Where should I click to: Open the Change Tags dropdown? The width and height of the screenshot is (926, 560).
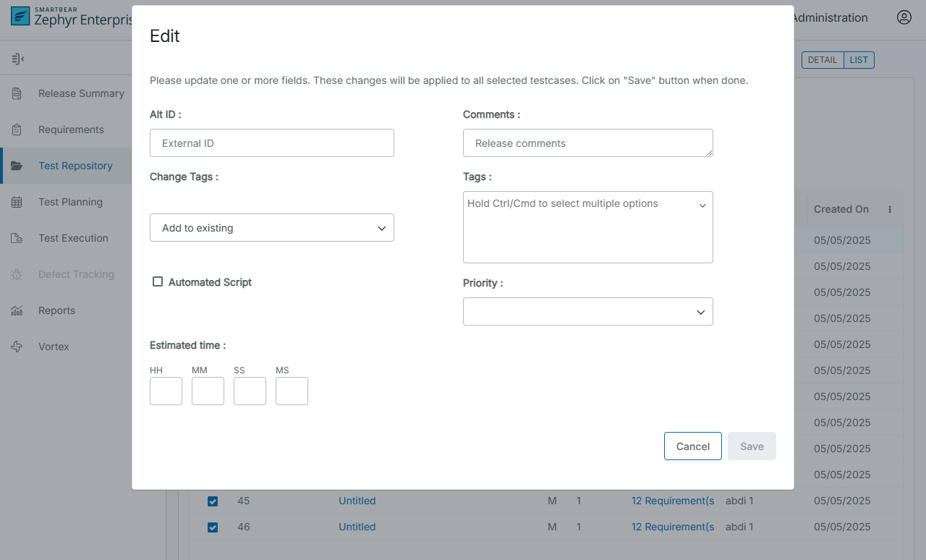tap(271, 228)
